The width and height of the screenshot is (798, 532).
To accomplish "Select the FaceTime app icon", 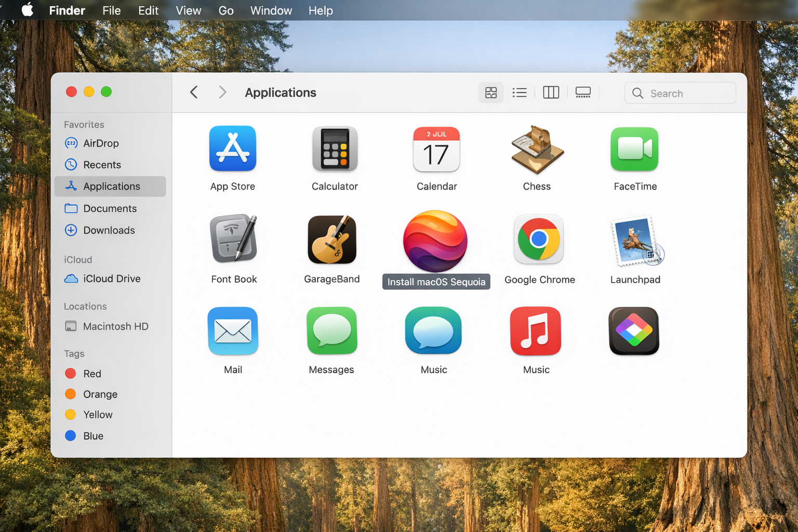I will point(634,149).
